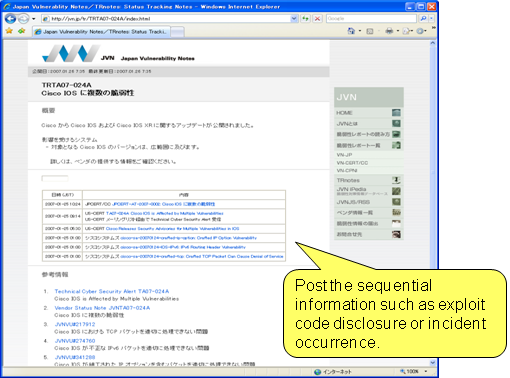Click the Add to Favorites icon
510x378 pixels.
click(x=22, y=31)
